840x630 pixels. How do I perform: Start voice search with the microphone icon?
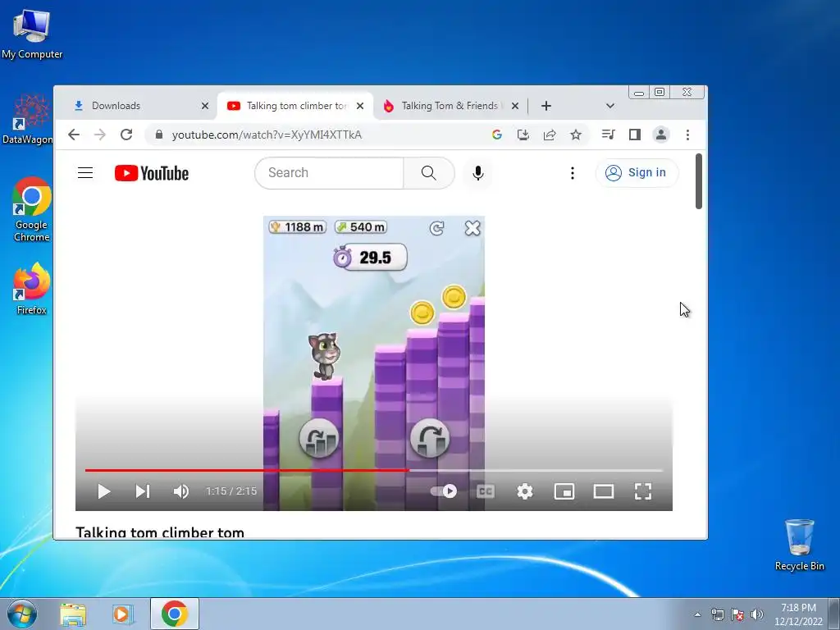(478, 172)
